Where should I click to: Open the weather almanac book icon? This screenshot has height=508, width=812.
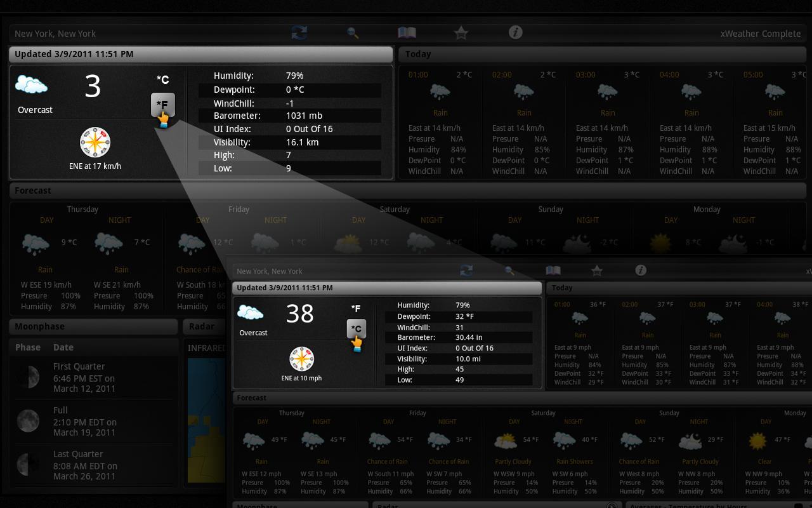coord(407,32)
